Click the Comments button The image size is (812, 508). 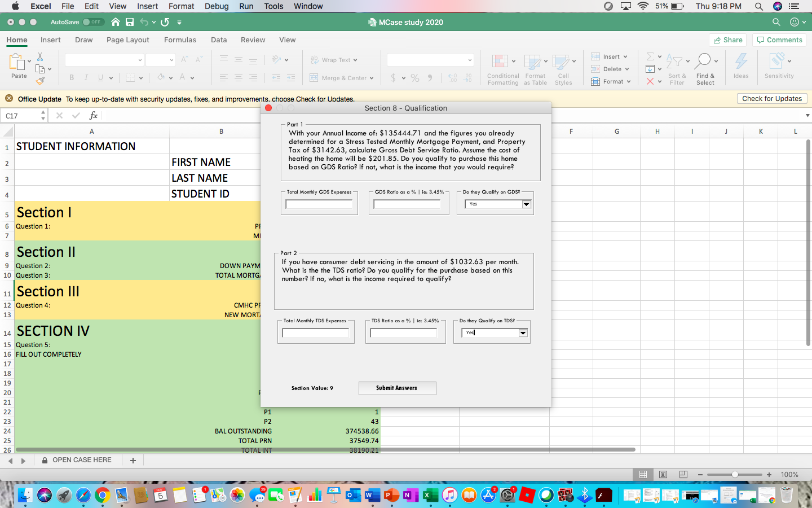[779, 40]
